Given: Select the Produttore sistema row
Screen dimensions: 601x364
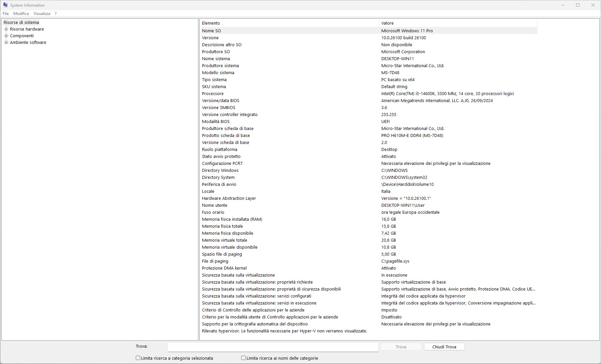Looking at the screenshot, I should pyautogui.click(x=369, y=65).
